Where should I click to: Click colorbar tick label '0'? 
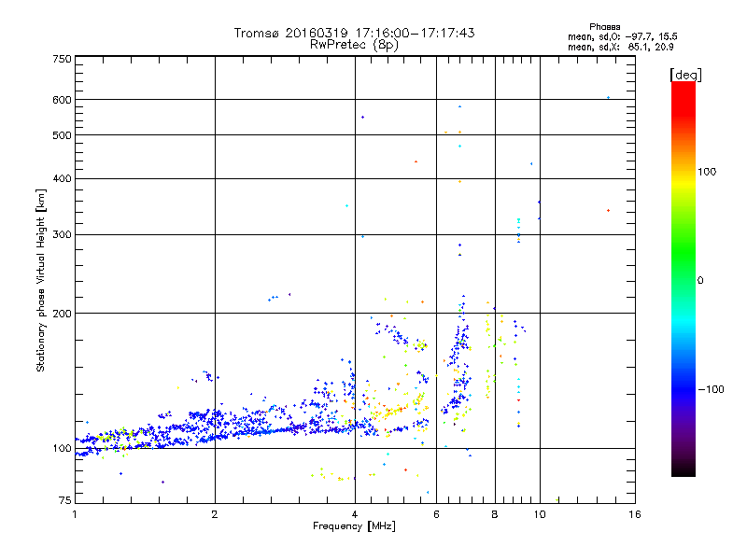pos(700,280)
